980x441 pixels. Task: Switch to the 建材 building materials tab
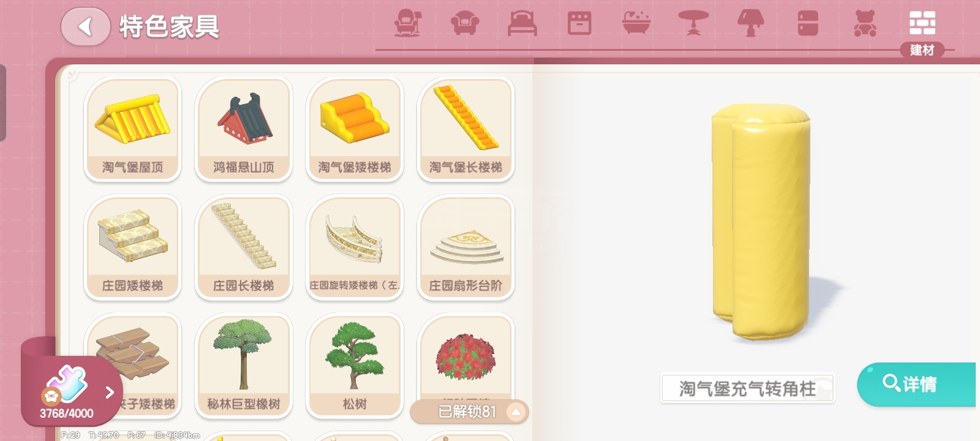[922, 32]
